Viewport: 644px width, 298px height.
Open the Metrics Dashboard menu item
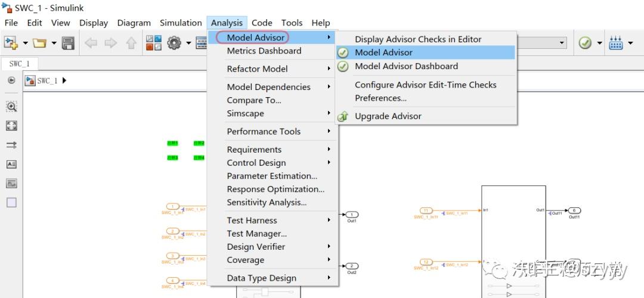[264, 51]
